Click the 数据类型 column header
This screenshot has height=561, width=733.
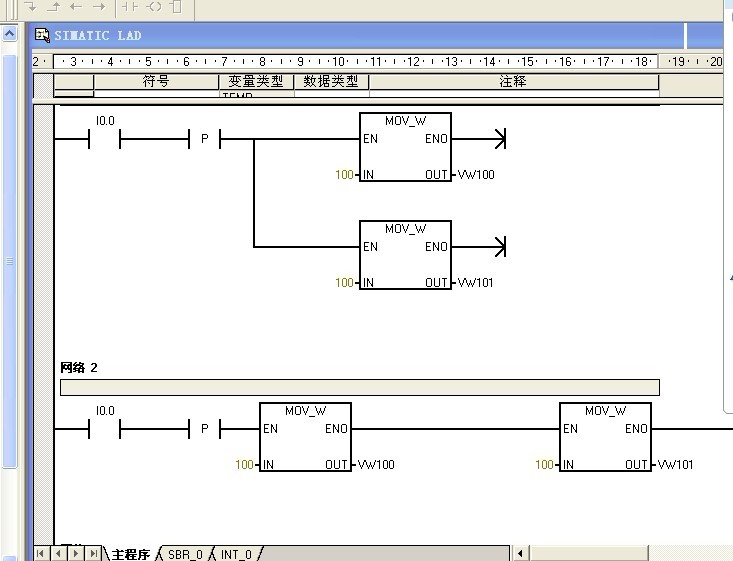click(331, 82)
